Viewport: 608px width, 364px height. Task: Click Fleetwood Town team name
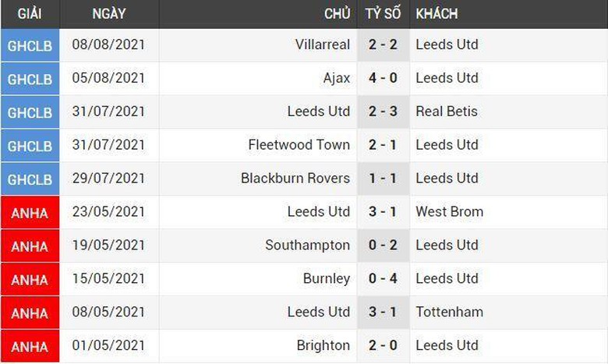tap(299, 145)
